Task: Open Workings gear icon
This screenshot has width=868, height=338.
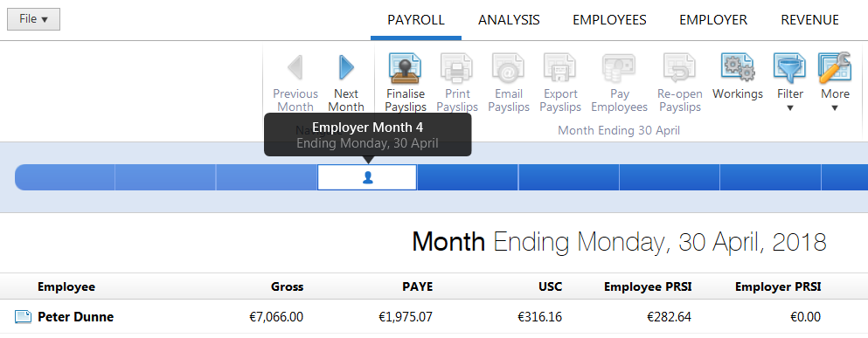Action: pos(738,67)
